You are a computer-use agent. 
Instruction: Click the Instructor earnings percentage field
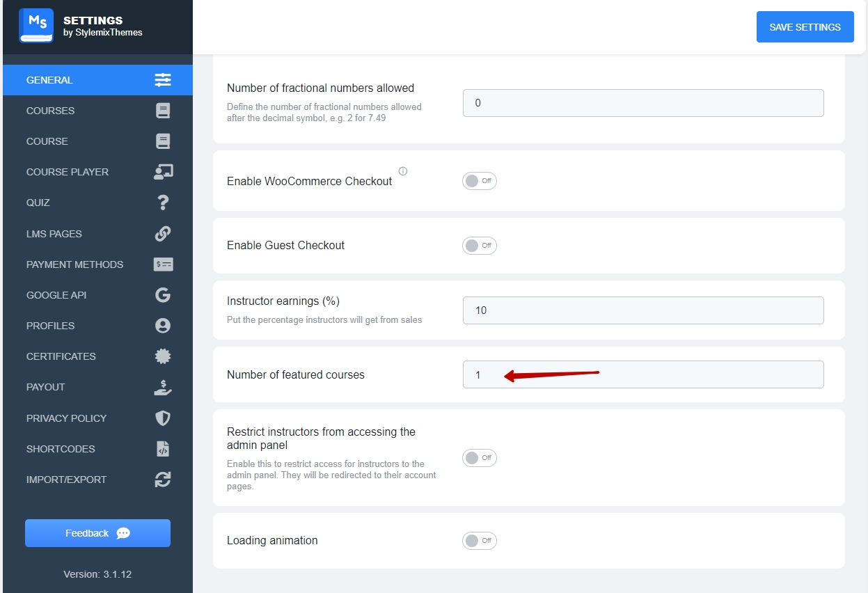tap(642, 310)
